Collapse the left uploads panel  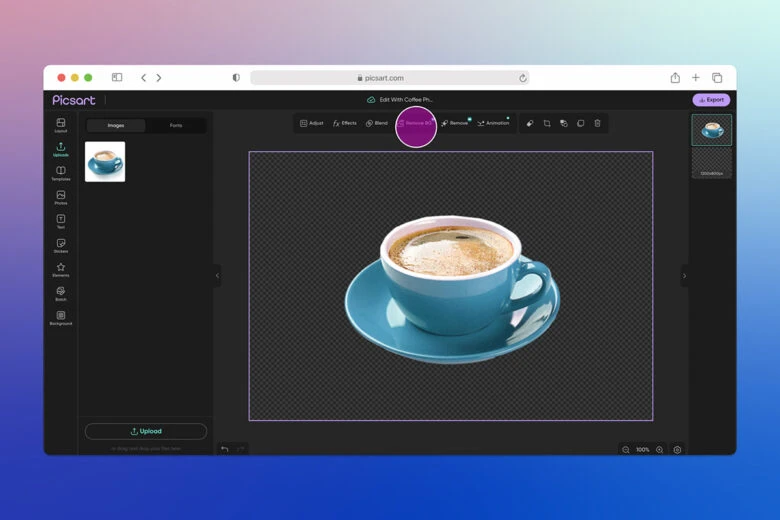click(217, 276)
